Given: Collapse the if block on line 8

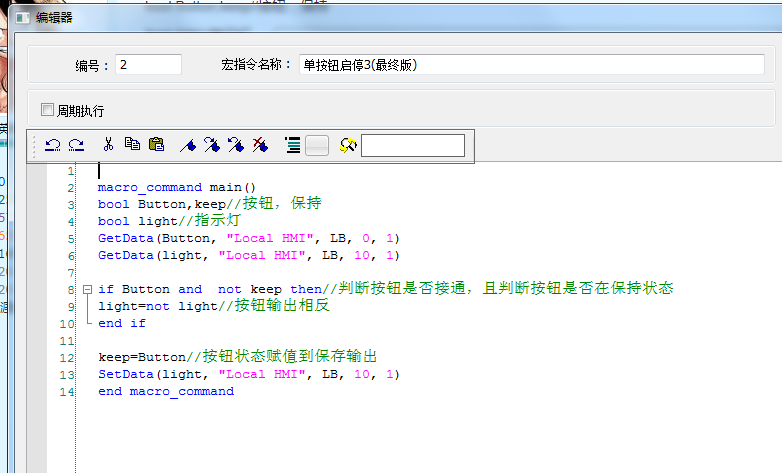Looking at the screenshot, I should tap(88, 289).
